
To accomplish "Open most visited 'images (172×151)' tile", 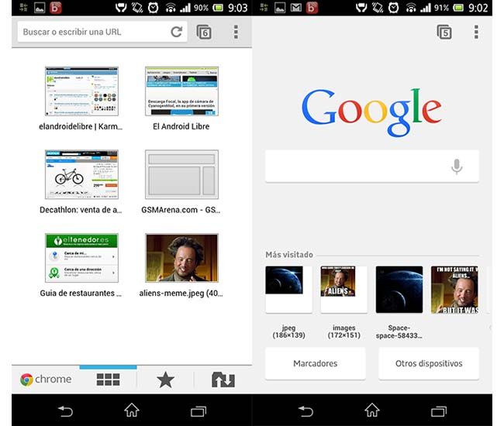I will (x=344, y=289).
